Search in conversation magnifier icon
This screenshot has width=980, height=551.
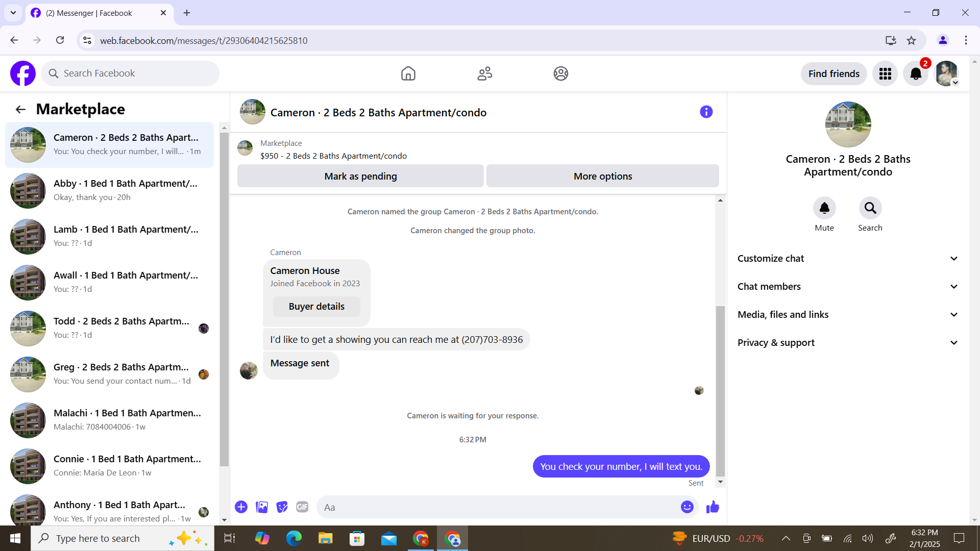(870, 208)
